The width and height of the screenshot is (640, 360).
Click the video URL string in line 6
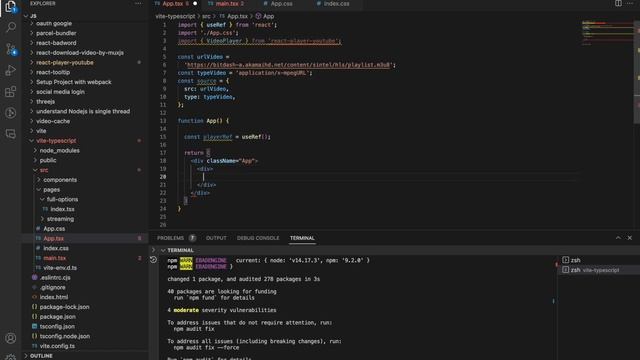point(287,65)
